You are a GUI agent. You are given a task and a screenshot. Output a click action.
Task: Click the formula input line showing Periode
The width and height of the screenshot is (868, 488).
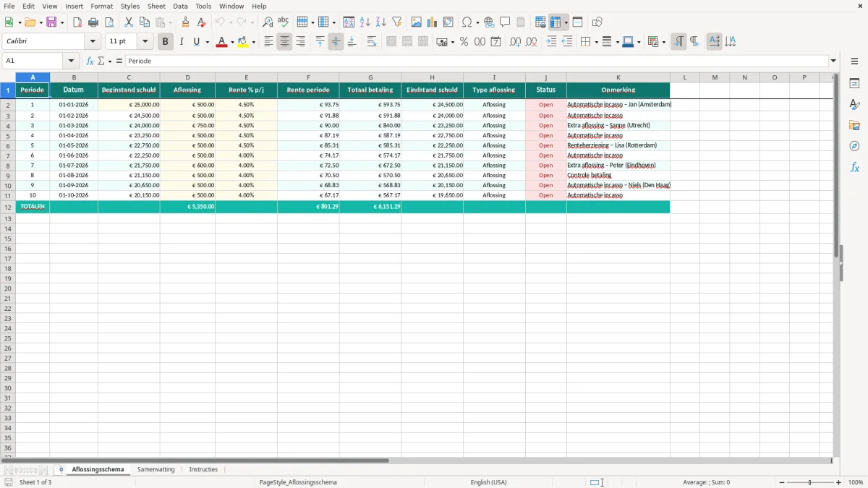click(x=477, y=61)
